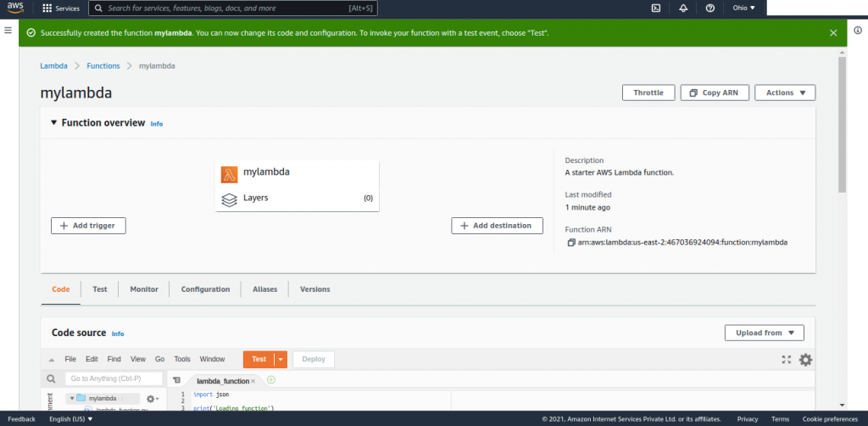The image size is (868, 426).
Task: Open the Privacy footer link
Action: (748, 419)
